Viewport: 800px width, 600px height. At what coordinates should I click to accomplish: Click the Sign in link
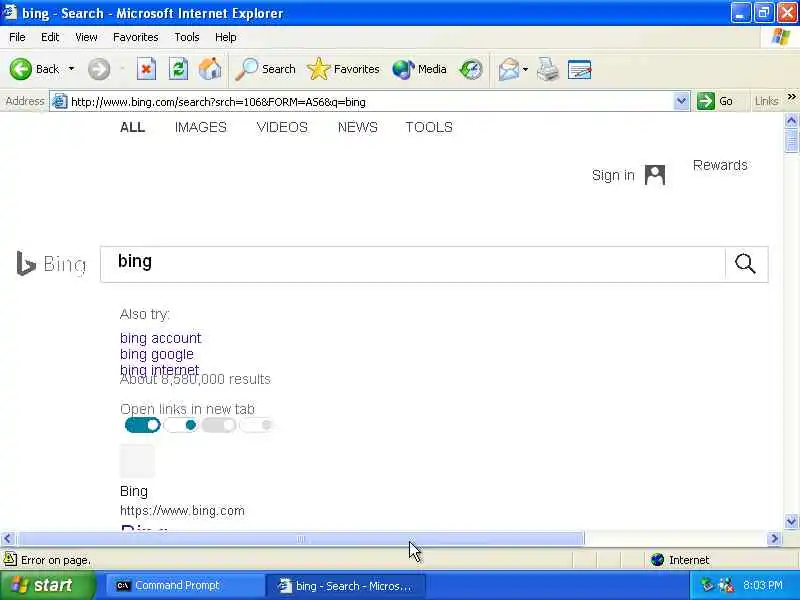[x=613, y=175]
